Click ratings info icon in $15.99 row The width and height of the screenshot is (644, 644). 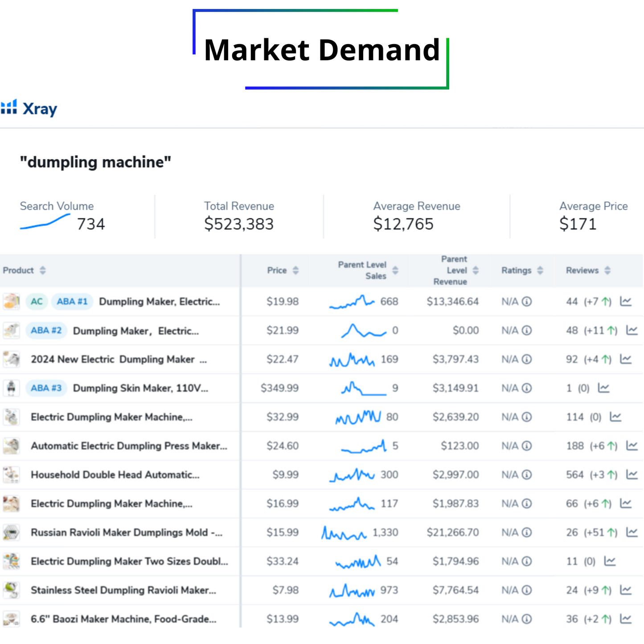pos(527,532)
